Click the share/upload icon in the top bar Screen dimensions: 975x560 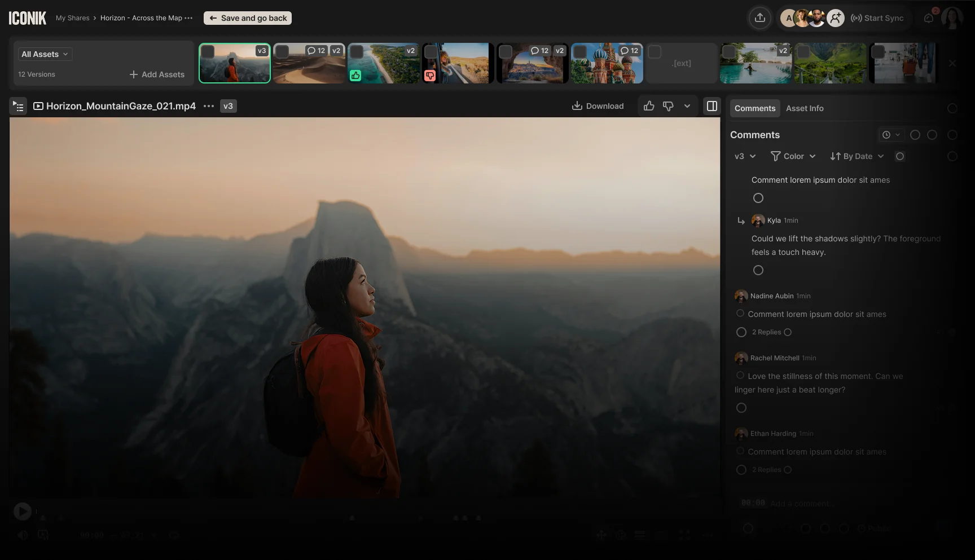760,17
